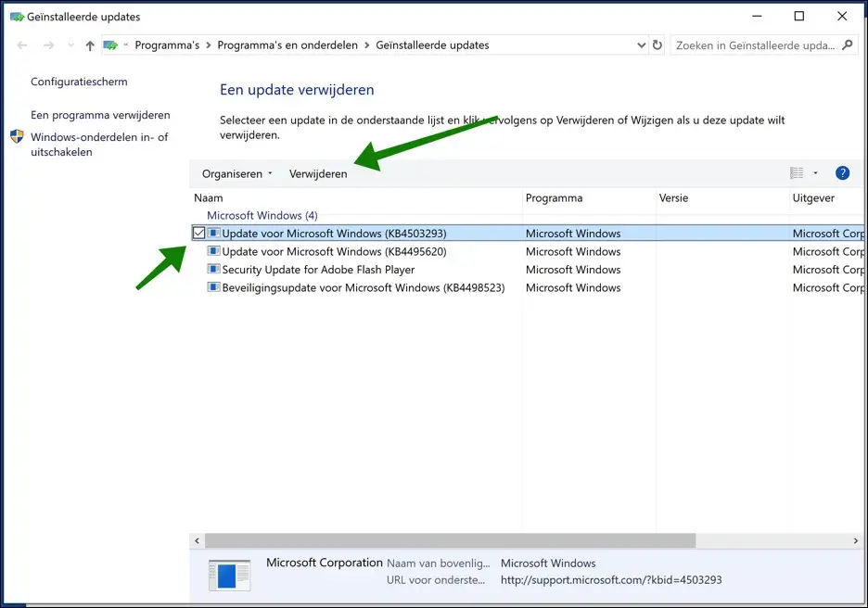Minimize the Geïnstalleerde updates window
868x608 pixels.
tap(757, 16)
